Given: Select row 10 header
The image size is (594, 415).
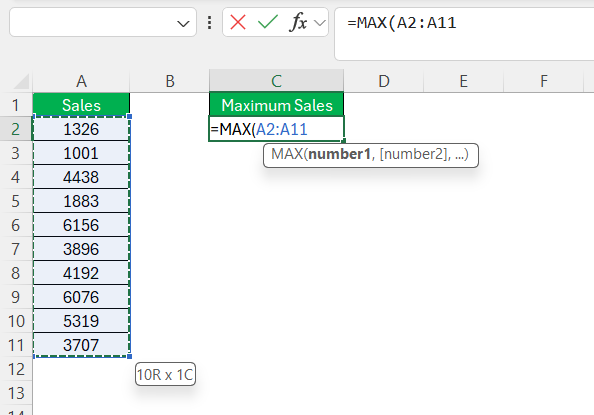Looking at the screenshot, I should click(x=16, y=321).
